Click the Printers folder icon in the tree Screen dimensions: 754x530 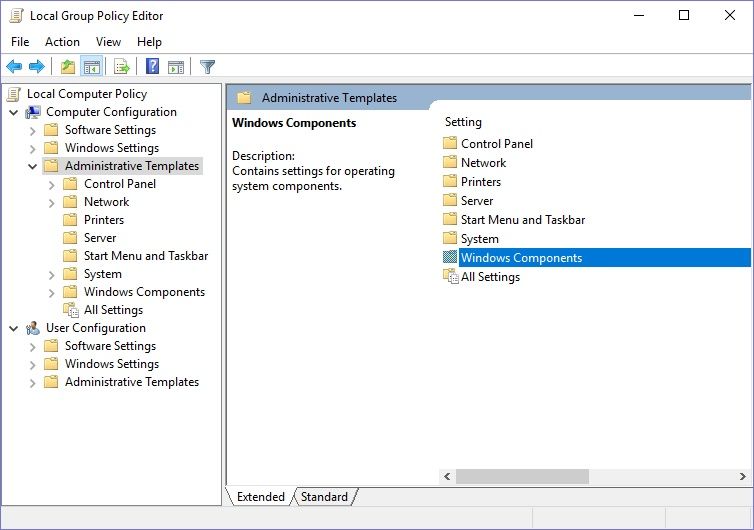click(x=70, y=220)
